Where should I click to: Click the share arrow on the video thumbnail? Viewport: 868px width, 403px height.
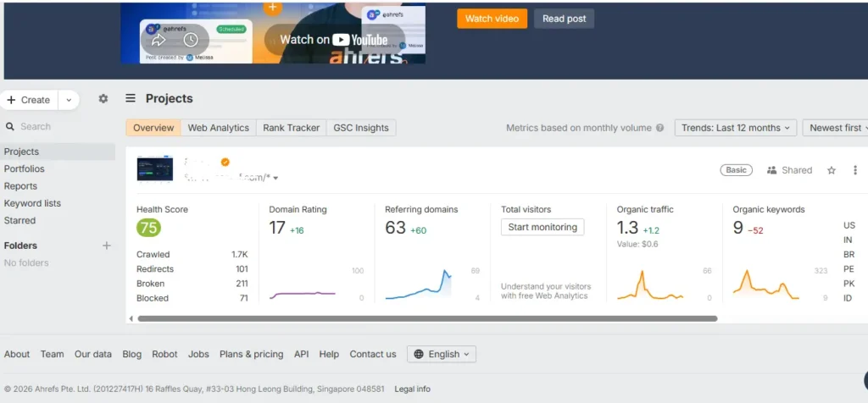(x=159, y=39)
